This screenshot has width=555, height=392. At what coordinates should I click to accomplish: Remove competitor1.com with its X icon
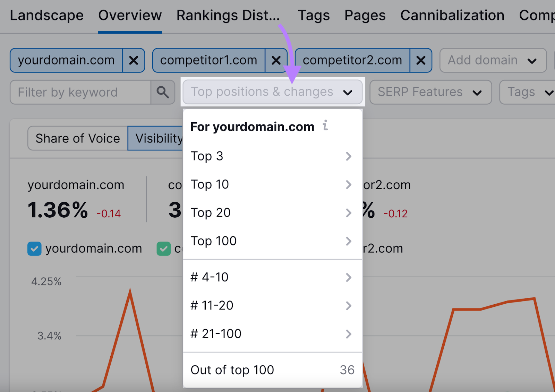pos(276,60)
